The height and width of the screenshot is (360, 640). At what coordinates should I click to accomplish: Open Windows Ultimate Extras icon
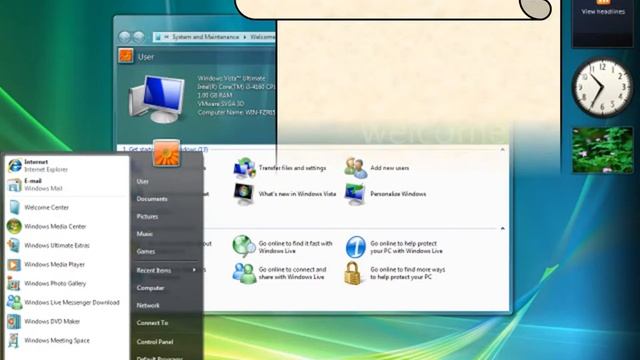[x=14, y=245]
